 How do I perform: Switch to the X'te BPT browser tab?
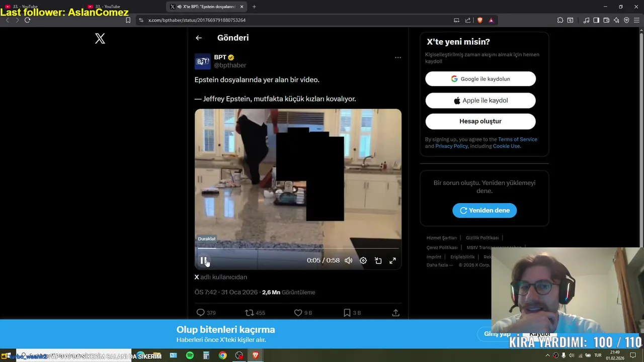[x=207, y=7]
